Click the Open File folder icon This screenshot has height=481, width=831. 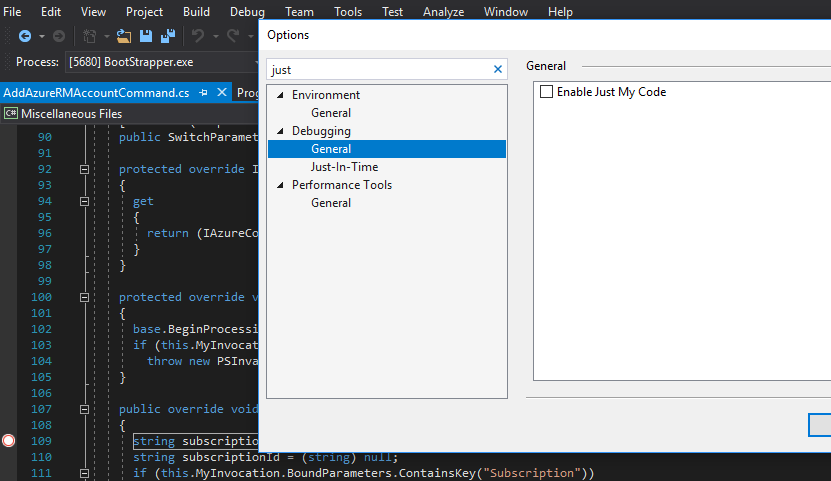click(x=124, y=36)
